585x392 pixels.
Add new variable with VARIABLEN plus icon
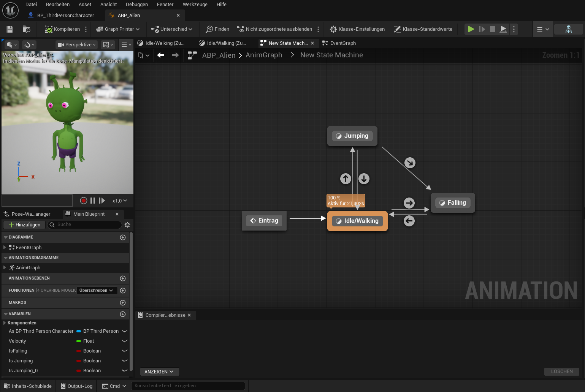(x=123, y=314)
